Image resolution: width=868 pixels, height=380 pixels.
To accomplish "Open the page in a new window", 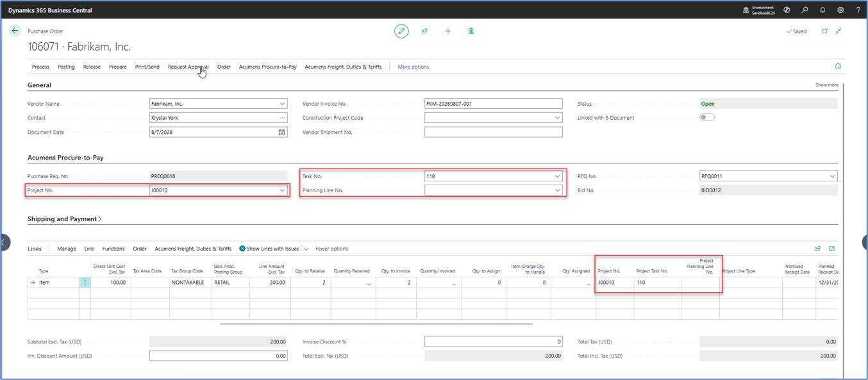I will 824,31.
